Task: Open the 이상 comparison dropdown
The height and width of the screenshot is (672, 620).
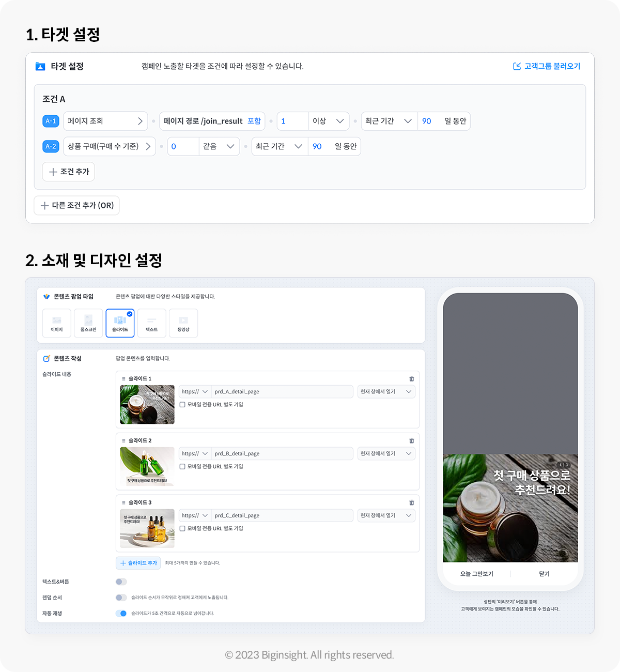Action: tap(329, 121)
